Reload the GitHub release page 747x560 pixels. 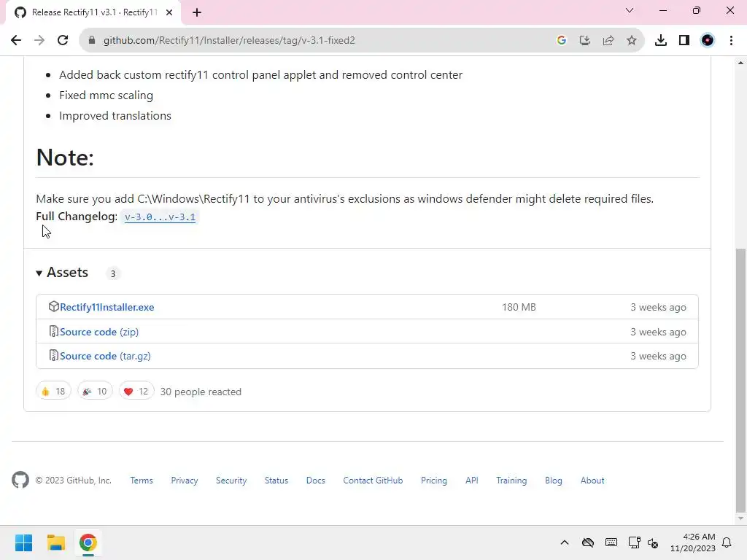(63, 41)
